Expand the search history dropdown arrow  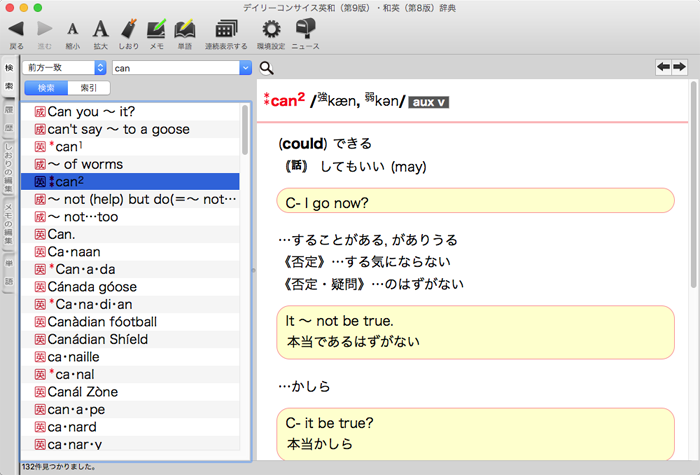[246, 68]
